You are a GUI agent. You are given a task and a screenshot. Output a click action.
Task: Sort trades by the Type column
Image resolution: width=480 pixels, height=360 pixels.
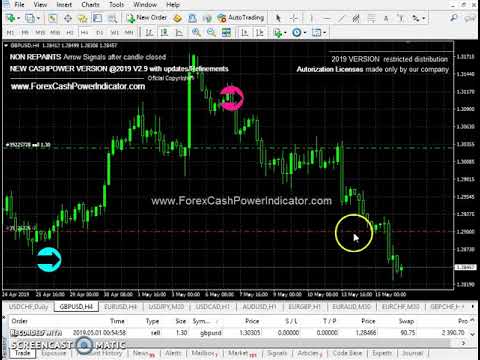coord(152,321)
